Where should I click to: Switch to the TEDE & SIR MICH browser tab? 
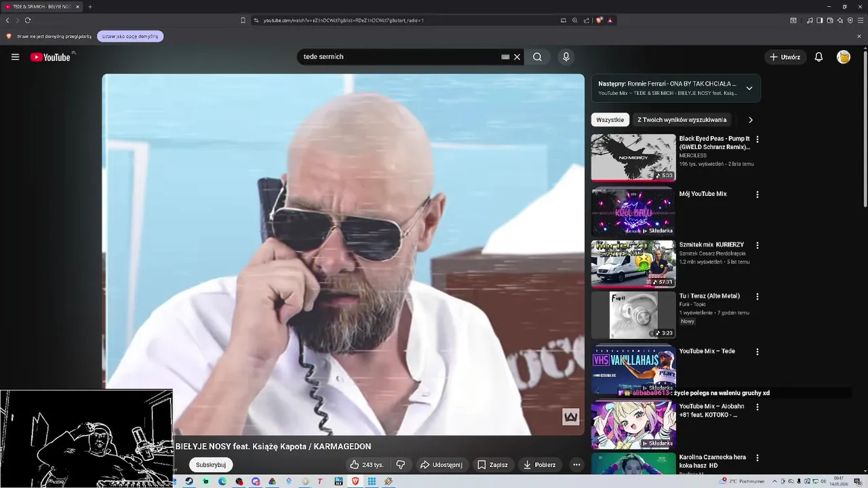[41, 7]
